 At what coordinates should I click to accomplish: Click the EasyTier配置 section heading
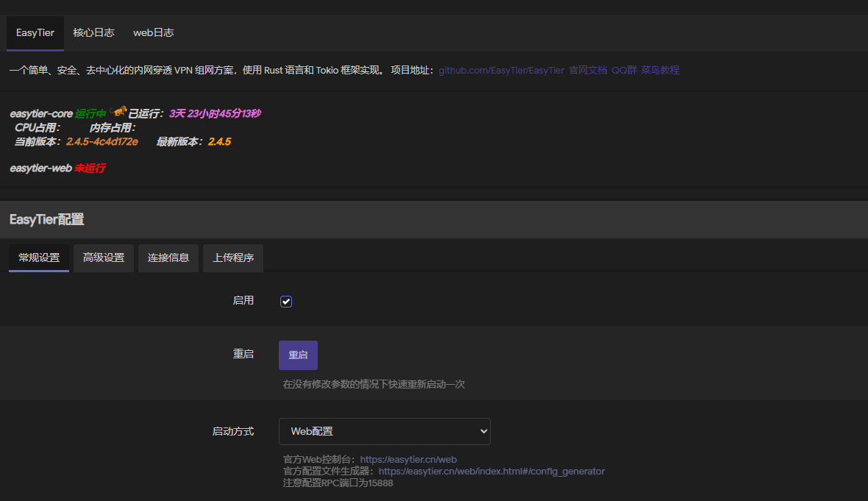[x=46, y=220]
